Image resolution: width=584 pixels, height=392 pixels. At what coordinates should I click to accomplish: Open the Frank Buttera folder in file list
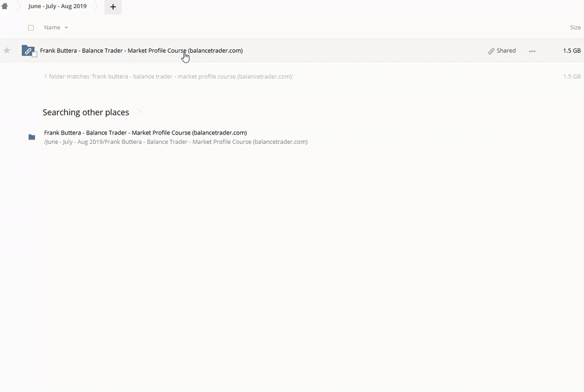(x=141, y=51)
